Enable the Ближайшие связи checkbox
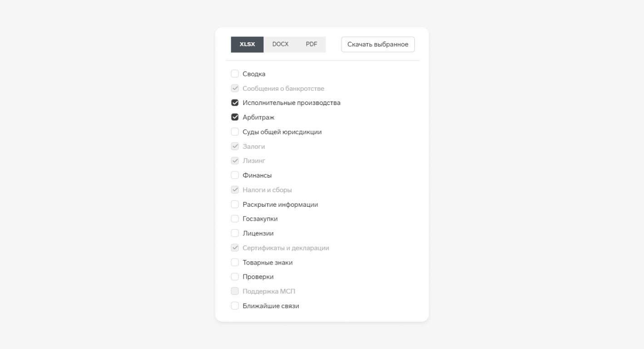This screenshot has height=349, width=644. [235, 306]
